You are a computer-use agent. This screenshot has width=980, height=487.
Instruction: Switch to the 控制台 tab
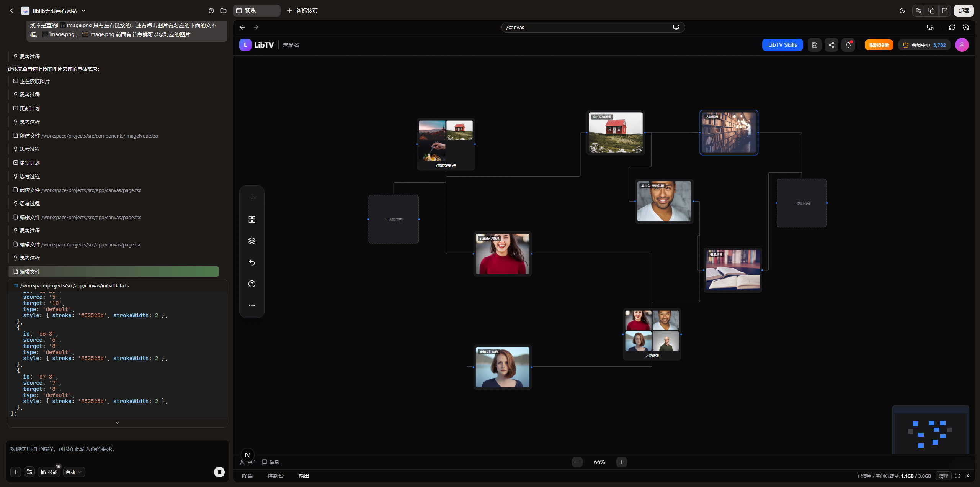275,476
